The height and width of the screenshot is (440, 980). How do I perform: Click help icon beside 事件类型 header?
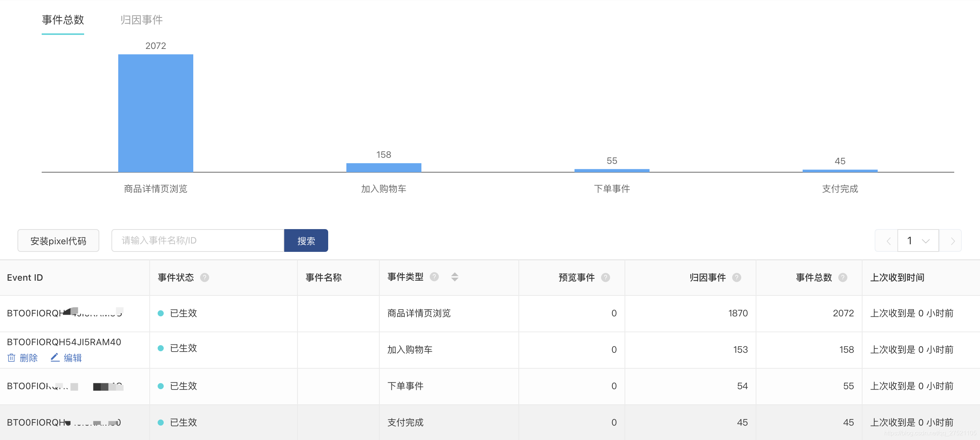(x=434, y=277)
